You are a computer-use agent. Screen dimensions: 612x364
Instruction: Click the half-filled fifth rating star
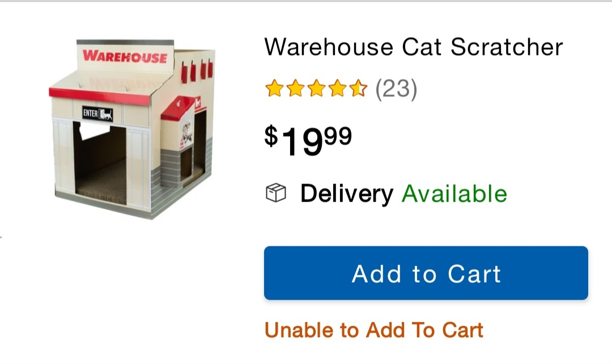pos(358,89)
